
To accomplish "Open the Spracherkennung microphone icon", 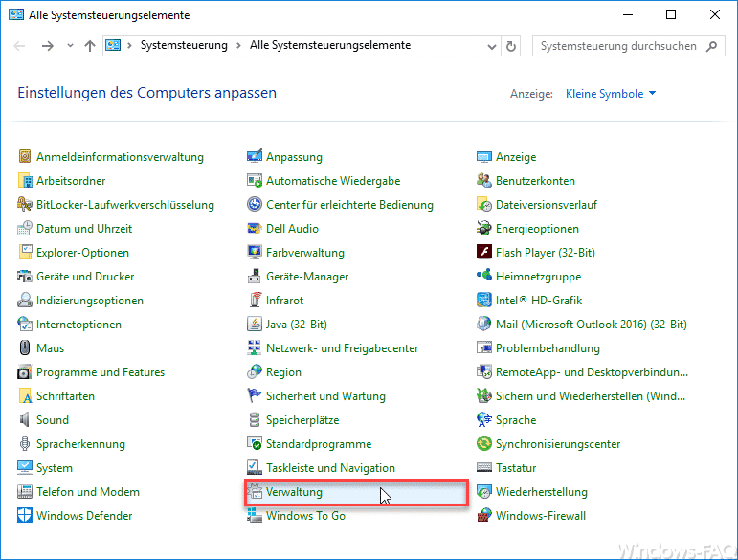I will (x=25, y=444).
